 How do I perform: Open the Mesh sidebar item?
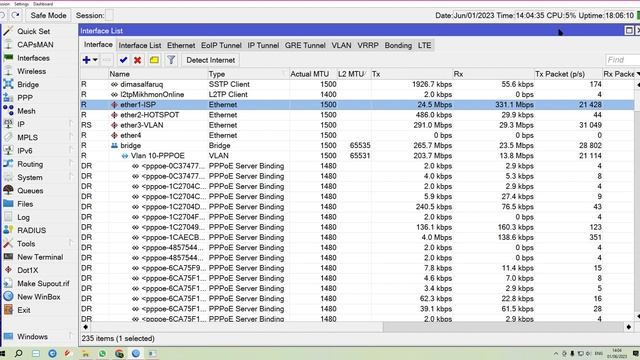pyautogui.click(x=26, y=111)
